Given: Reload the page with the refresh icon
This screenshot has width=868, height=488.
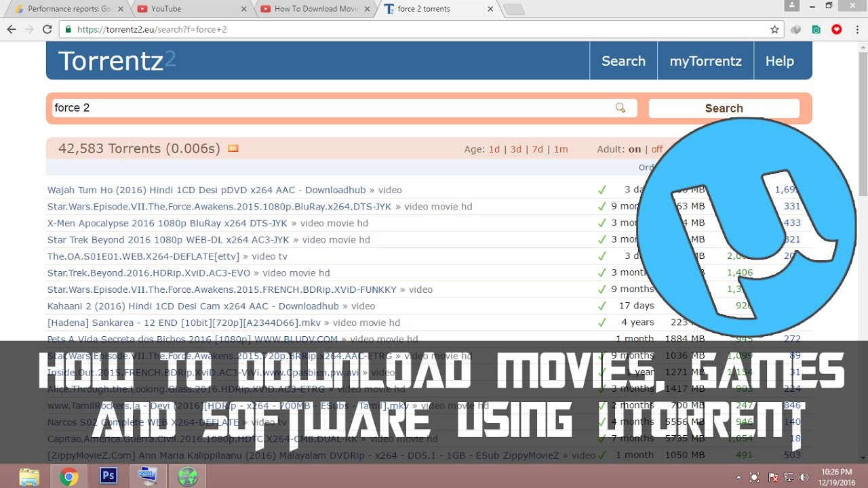Looking at the screenshot, I should click(47, 30).
